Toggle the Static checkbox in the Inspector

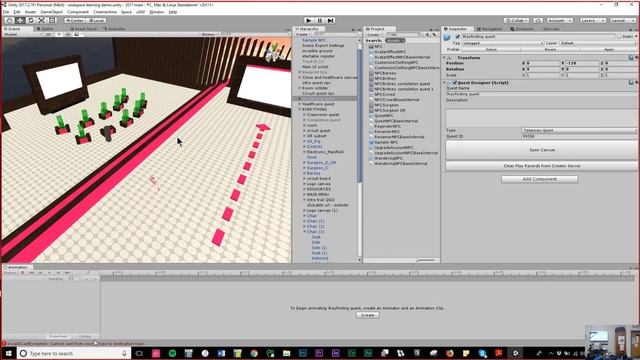click(x=619, y=37)
